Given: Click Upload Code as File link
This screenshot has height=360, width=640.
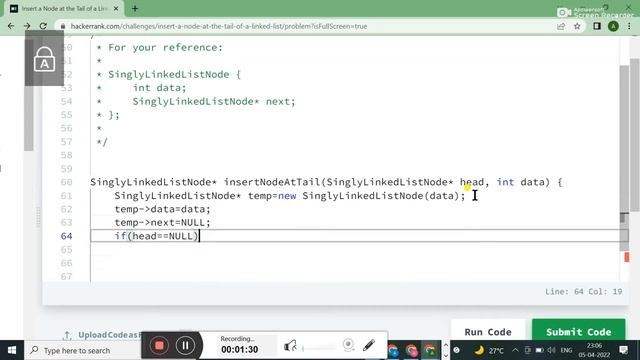Looking at the screenshot, I should pos(102,335).
